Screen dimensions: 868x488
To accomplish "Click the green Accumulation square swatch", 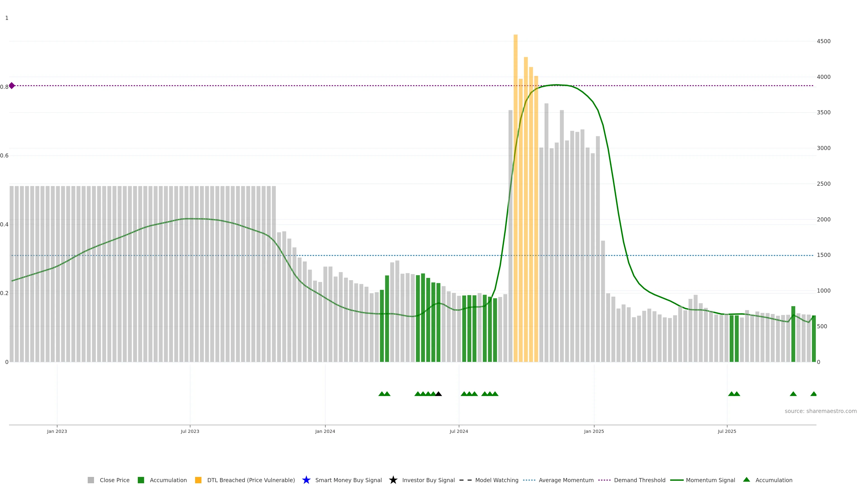I will pos(141,480).
